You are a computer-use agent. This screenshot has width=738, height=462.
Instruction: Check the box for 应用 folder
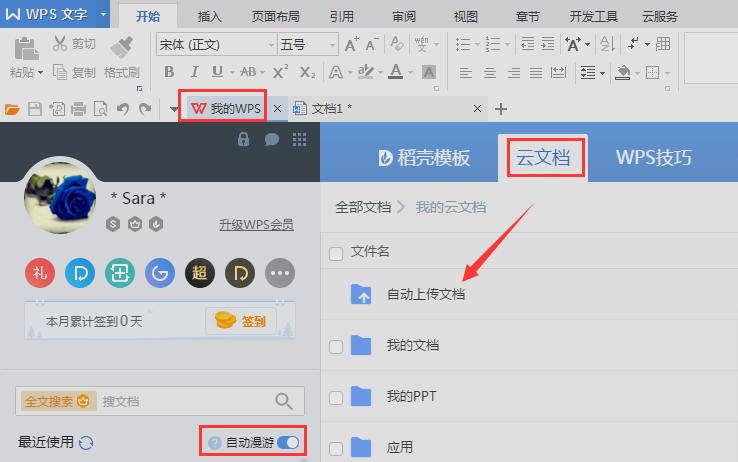pos(336,448)
